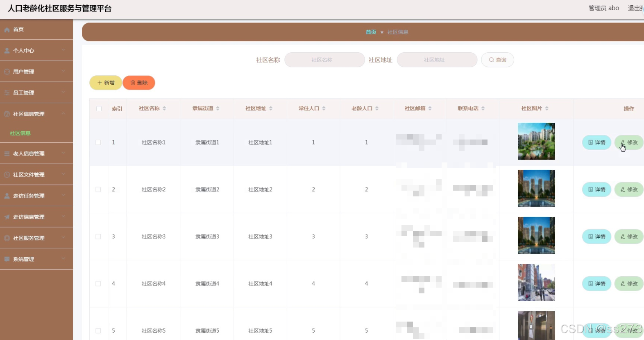This screenshot has width=644, height=340.
Task: Sort table by 隶属街道 column arrows
Action: click(x=218, y=108)
